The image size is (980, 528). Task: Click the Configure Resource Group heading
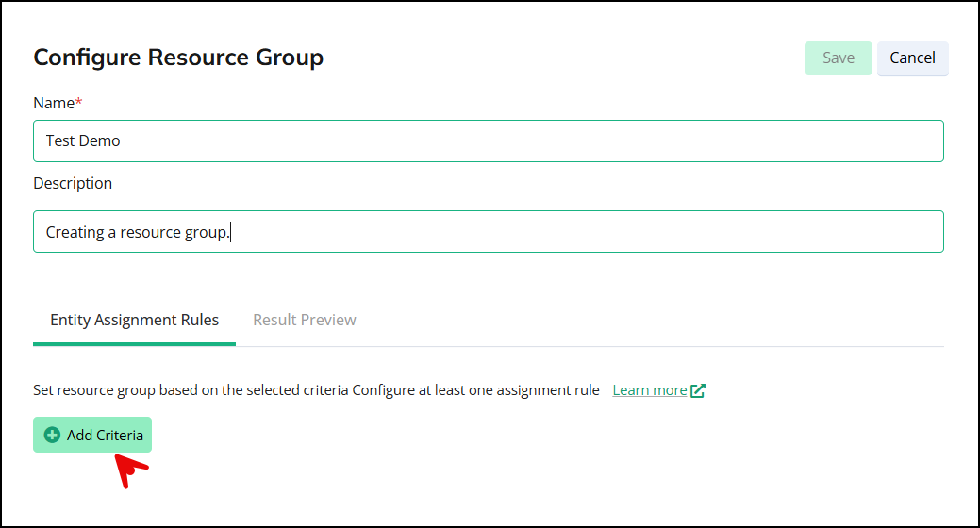pos(178,58)
